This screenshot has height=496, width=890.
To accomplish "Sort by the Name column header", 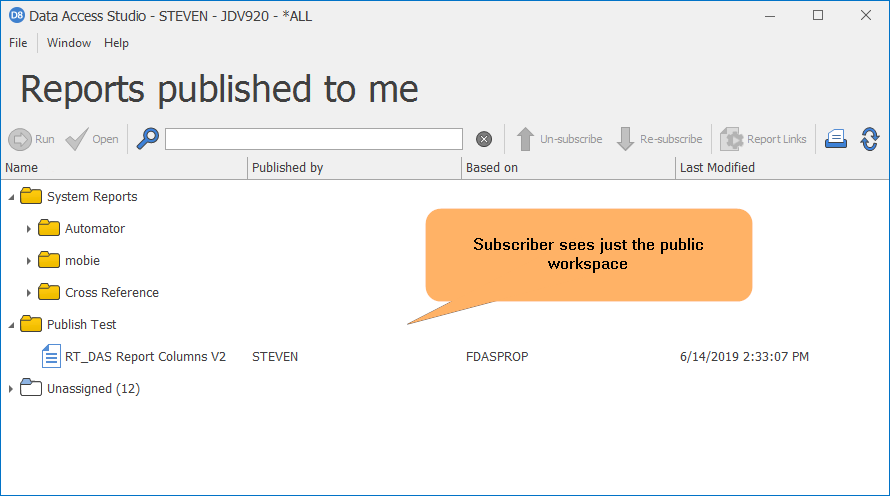I will [124, 167].
